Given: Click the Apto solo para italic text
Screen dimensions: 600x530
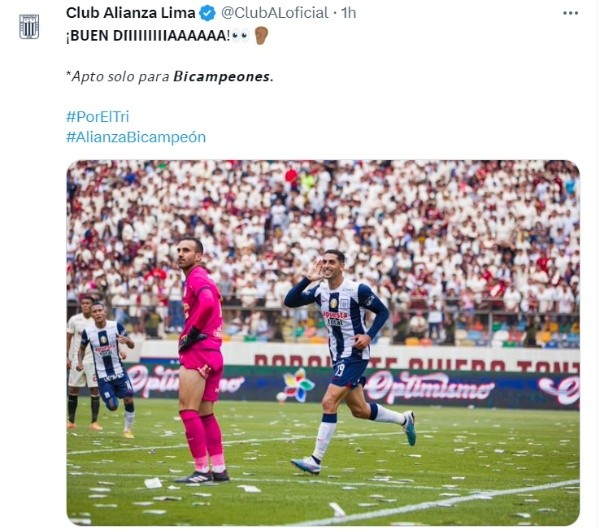Looking at the screenshot, I should (118, 77).
